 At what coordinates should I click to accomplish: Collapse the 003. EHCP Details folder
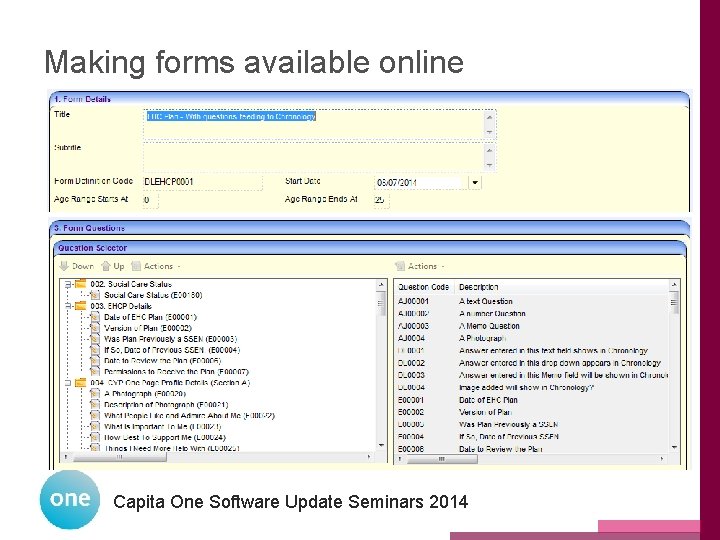pyautogui.click(x=68, y=306)
